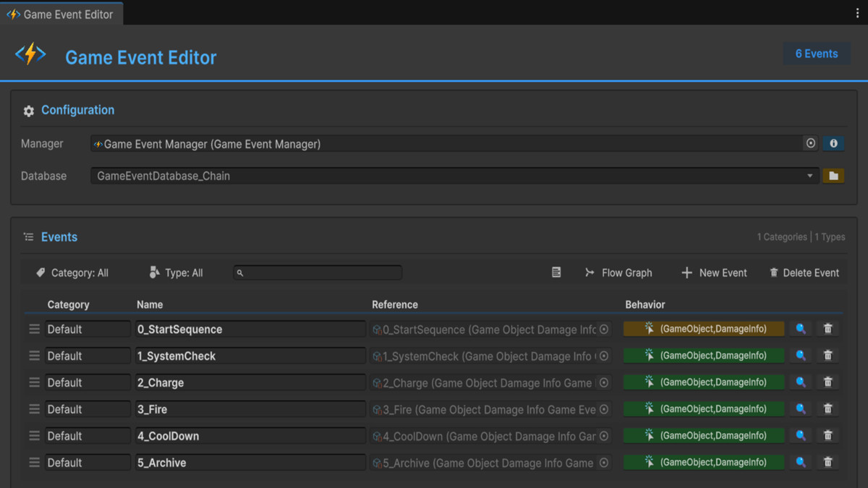Click the 6 Events badge
This screenshot has width=868, height=488.
click(817, 53)
